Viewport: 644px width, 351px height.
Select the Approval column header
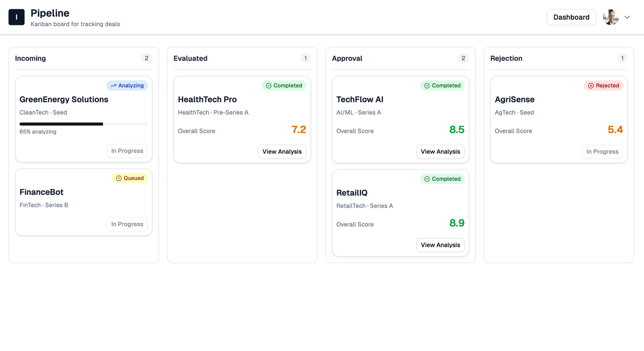[347, 58]
